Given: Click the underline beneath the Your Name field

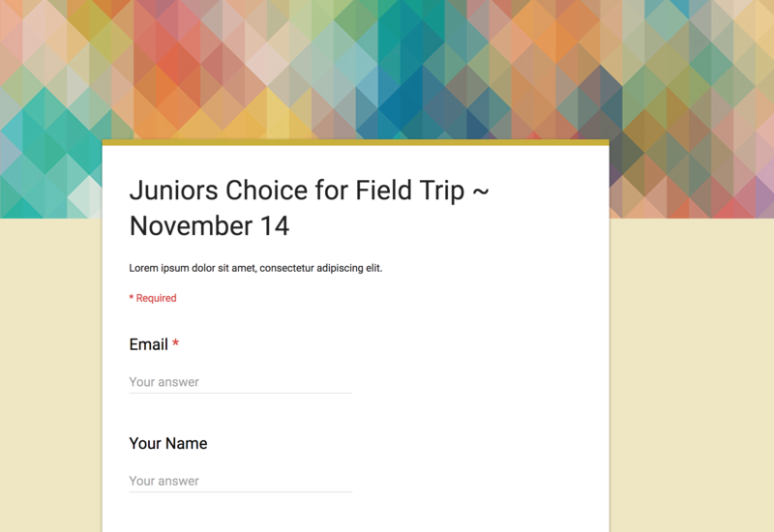Looking at the screenshot, I should point(240,492).
